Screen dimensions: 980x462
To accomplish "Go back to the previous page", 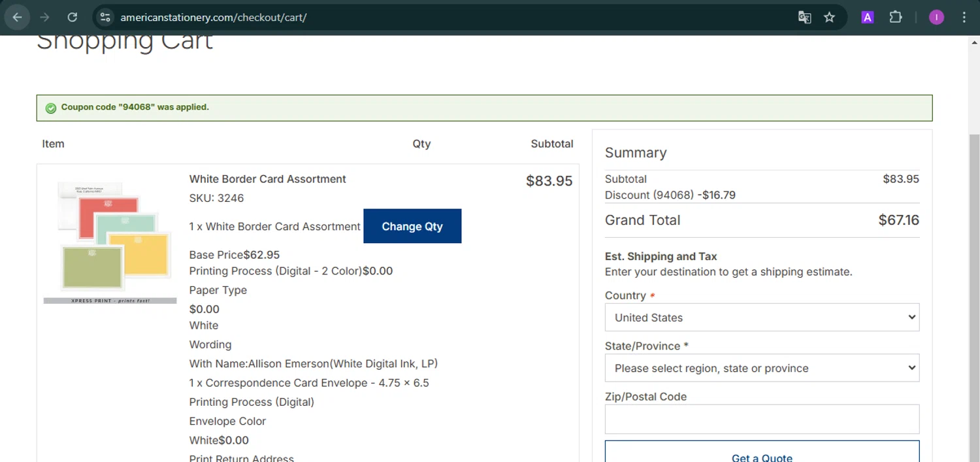I will click(x=18, y=18).
